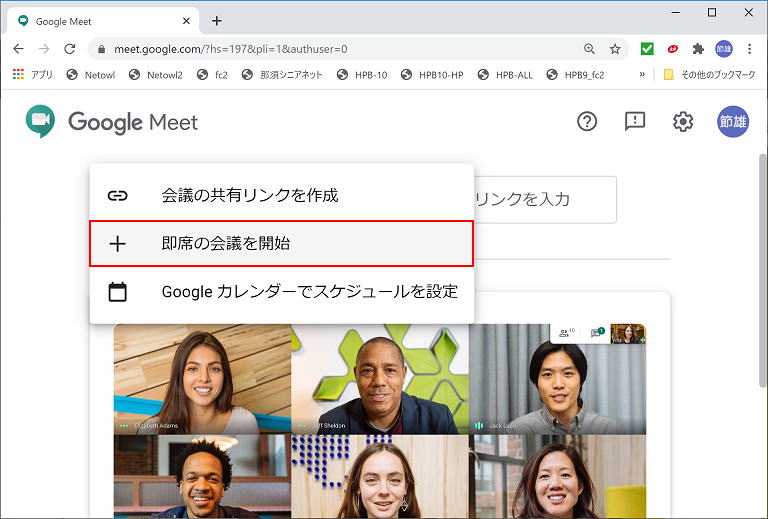Go back with browser back arrow
The height and width of the screenshot is (519, 768).
18,48
